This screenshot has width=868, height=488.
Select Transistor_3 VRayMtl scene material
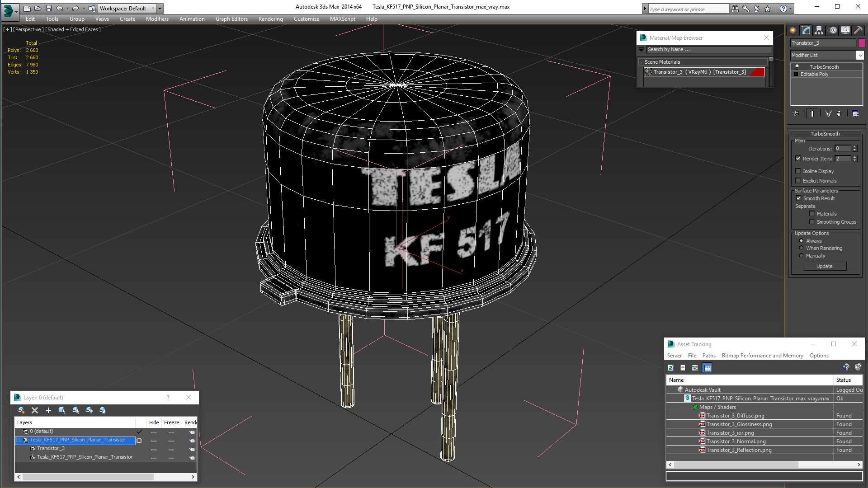(x=704, y=72)
